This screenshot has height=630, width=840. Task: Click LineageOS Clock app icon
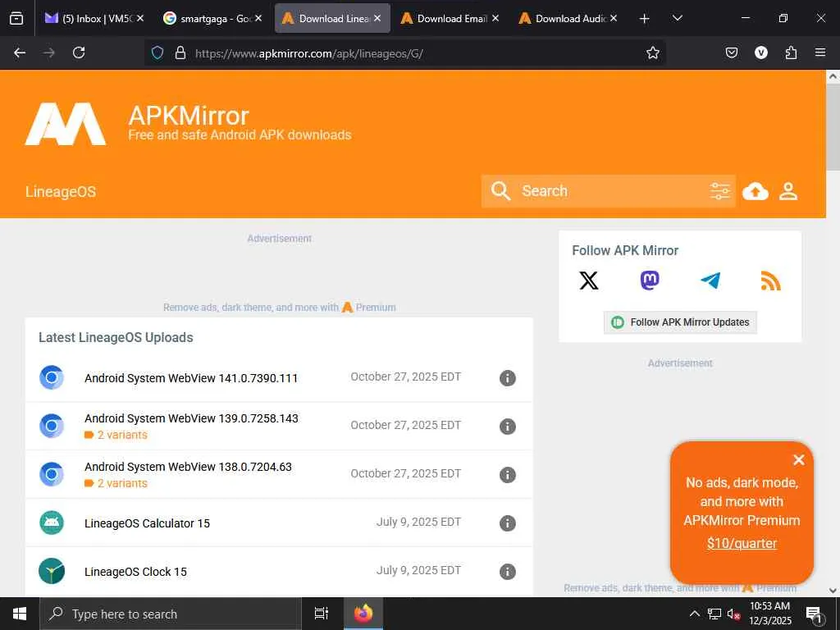point(52,571)
